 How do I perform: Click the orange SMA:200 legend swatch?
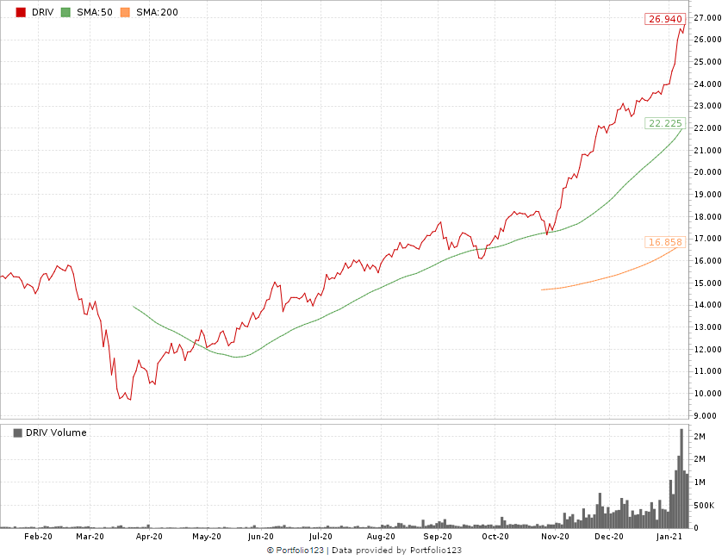125,13
